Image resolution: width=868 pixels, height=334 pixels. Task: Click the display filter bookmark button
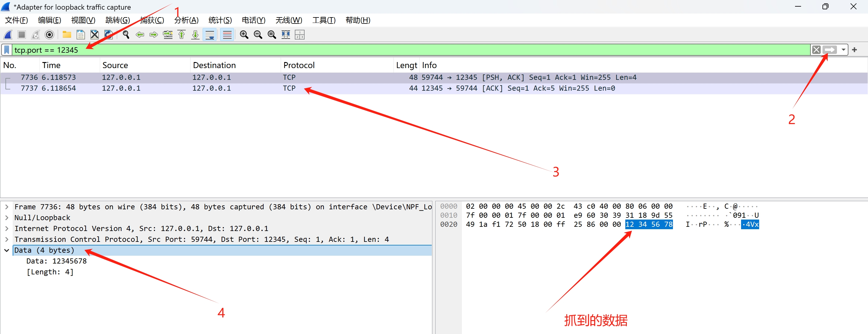click(7, 50)
